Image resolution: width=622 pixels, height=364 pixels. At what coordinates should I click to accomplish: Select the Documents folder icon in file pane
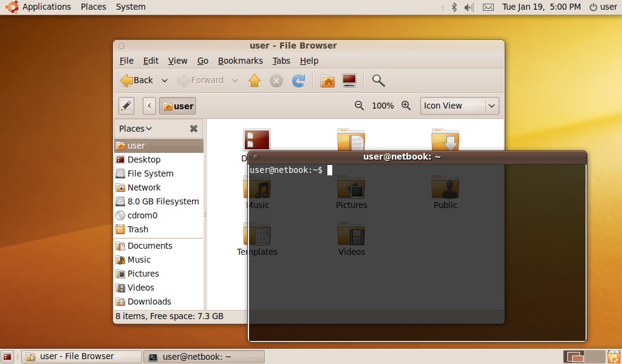point(351,140)
